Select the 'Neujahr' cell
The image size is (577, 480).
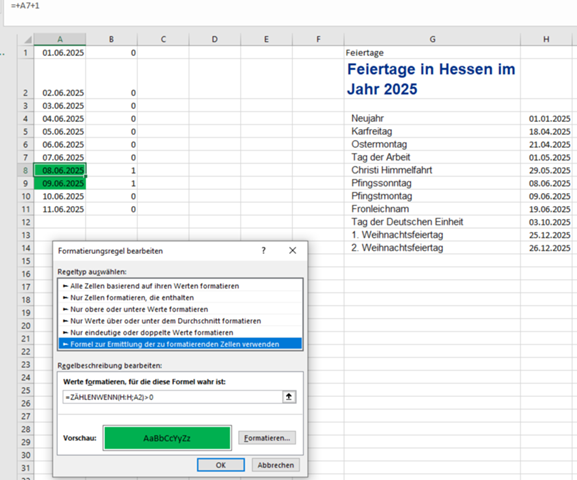point(432,119)
